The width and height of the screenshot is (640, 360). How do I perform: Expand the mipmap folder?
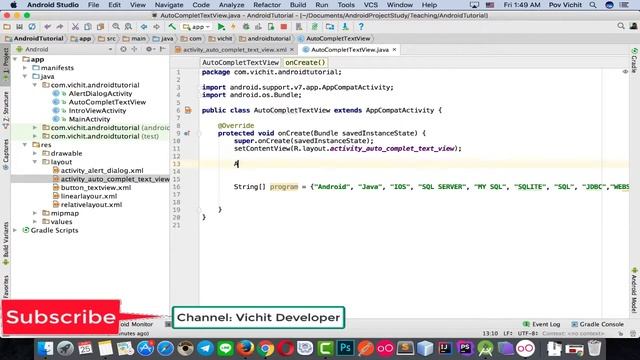[x=35, y=213]
